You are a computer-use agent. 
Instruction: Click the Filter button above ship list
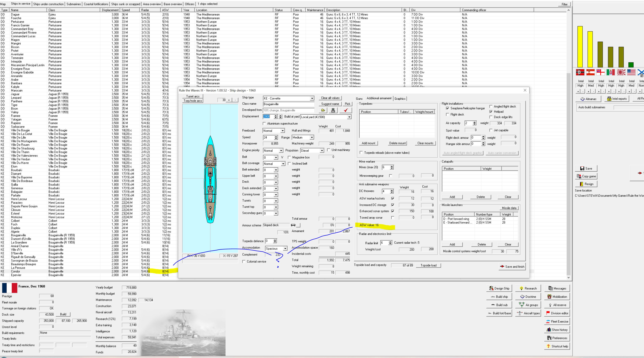pos(564,4)
